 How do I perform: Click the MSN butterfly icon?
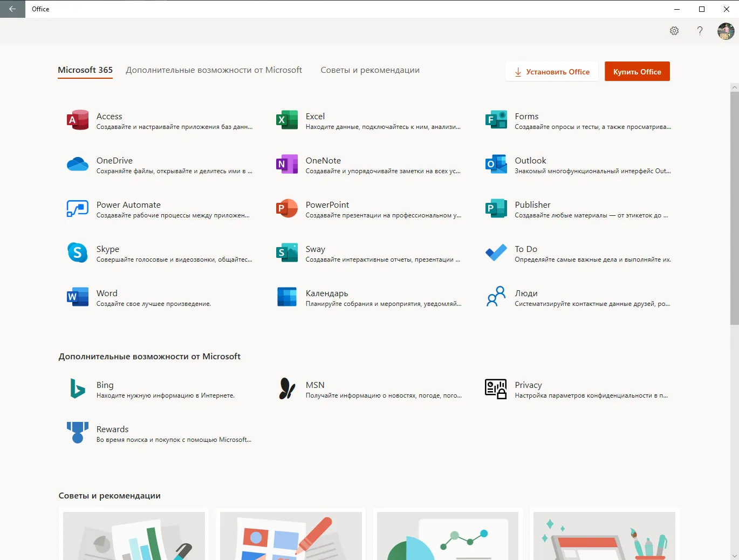287,388
